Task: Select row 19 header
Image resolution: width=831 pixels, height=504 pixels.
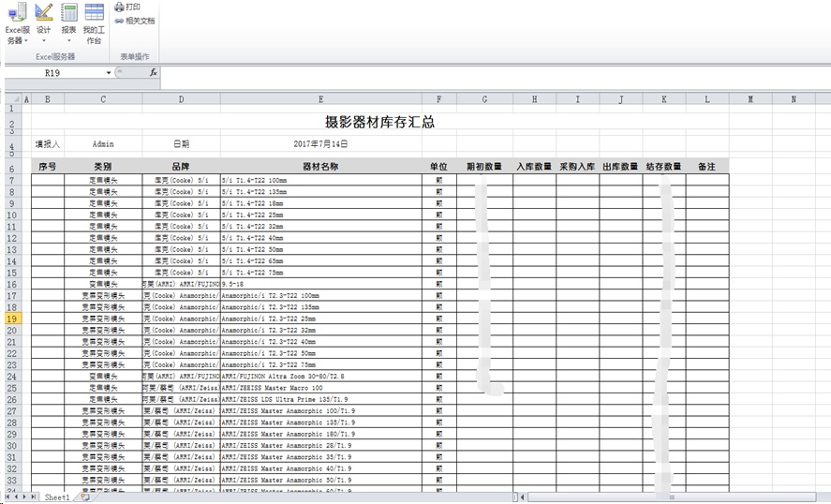Action: [x=11, y=319]
